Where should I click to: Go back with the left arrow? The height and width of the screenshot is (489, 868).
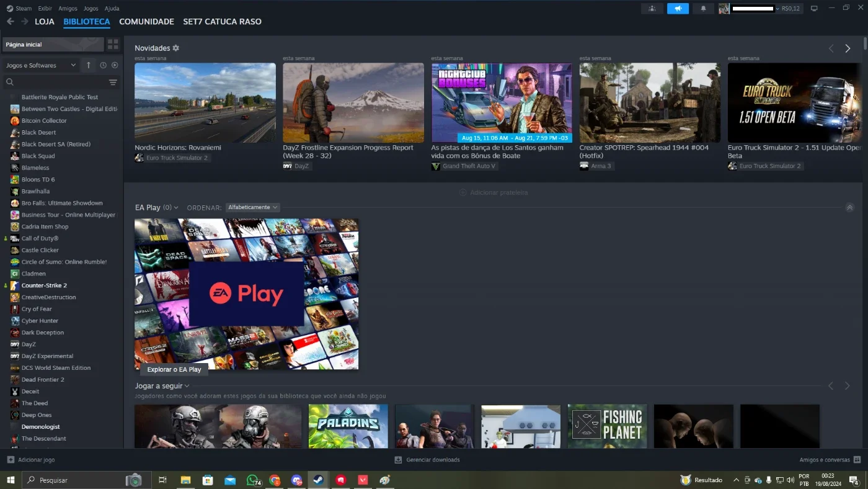click(10, 21)
